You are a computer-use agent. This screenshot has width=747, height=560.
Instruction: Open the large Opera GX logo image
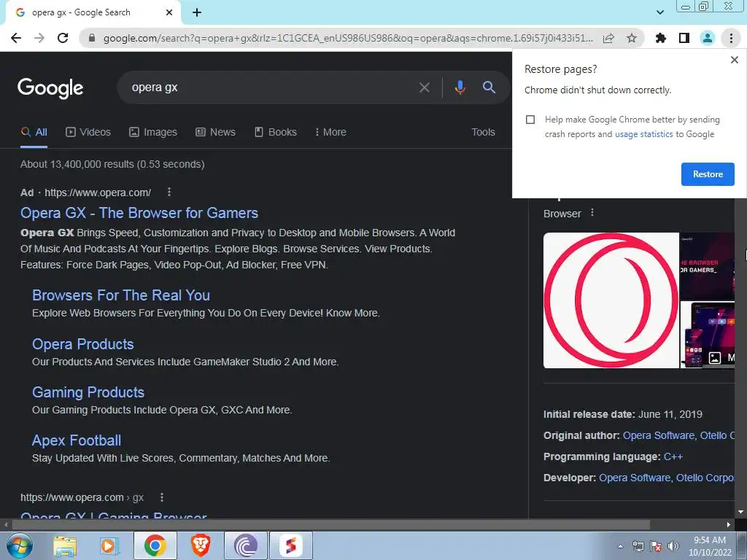tap(611, 300)
